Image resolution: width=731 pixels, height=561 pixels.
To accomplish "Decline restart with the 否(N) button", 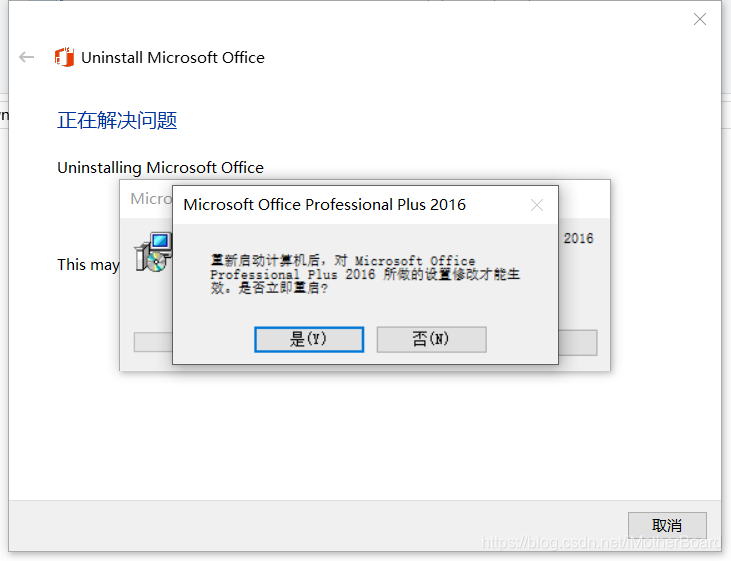I will click(431, 339).
